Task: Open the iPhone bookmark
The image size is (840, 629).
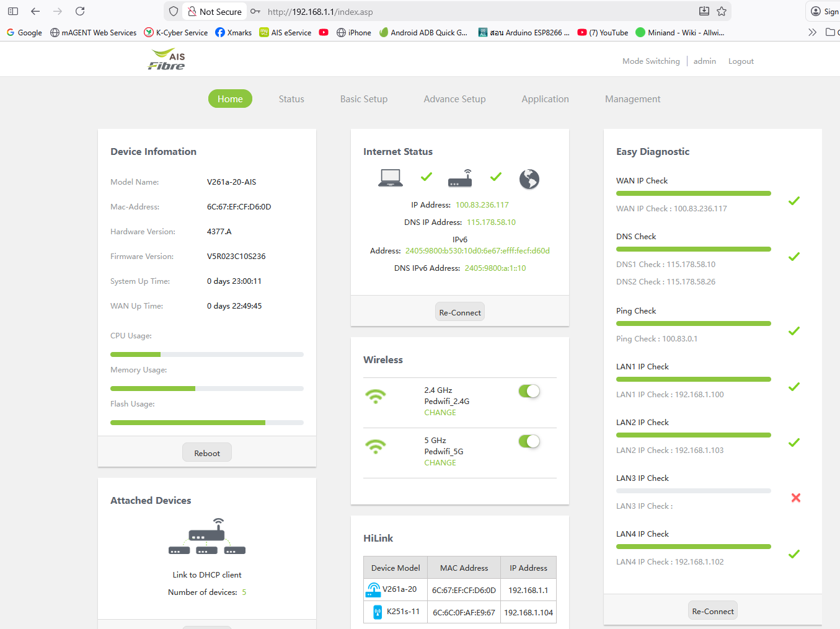Action: tap(354, 32)
